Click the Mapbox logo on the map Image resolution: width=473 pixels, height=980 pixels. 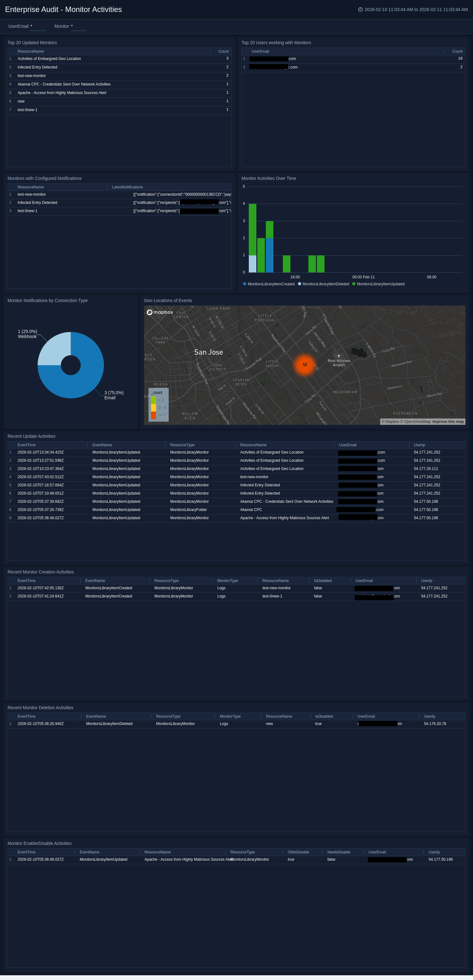160,312
